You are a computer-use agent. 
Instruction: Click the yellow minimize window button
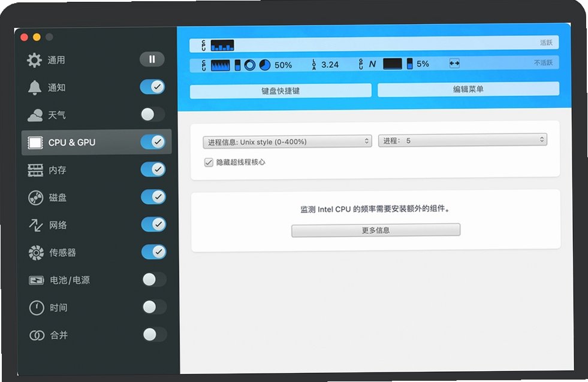[x=37, y=37]
